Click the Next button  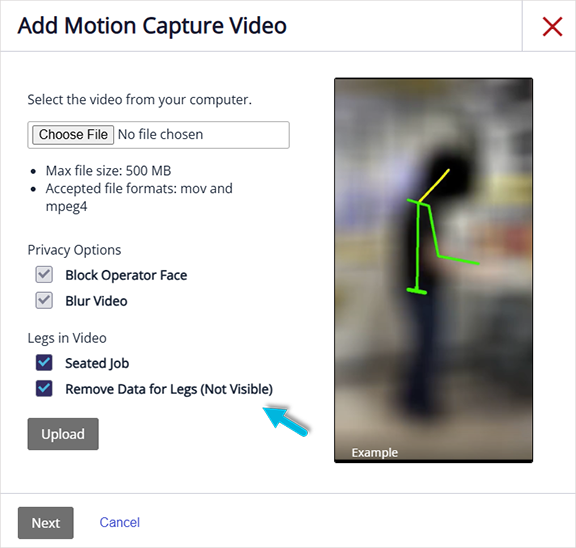coord(46,523)
